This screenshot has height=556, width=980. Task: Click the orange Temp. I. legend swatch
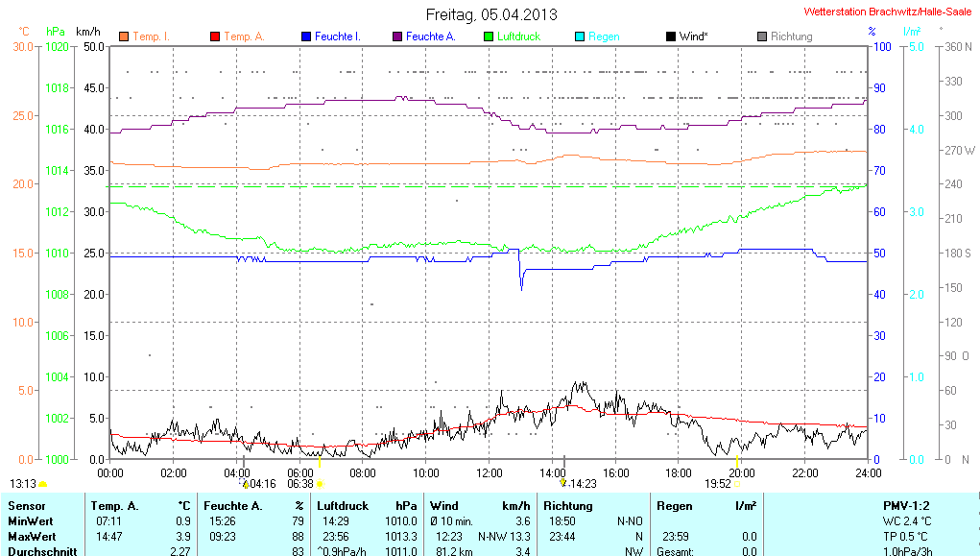[x=124, y=36]
